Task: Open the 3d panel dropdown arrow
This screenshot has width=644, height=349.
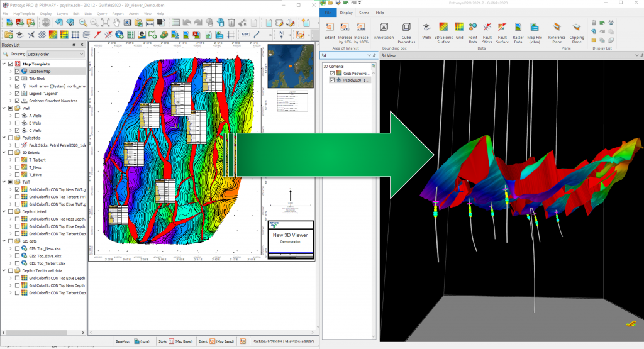Action: [x=369, y=55]
